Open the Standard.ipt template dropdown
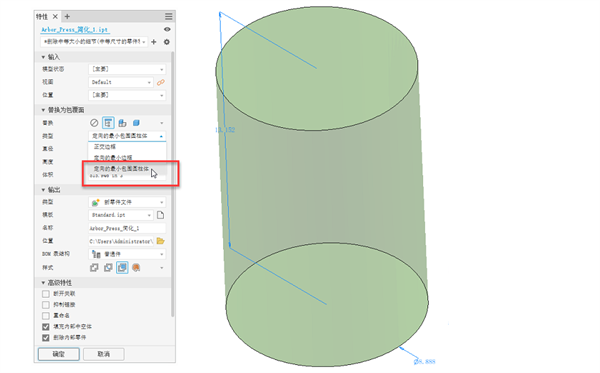This screenshot has width=600, height=373. pos(121,215)
